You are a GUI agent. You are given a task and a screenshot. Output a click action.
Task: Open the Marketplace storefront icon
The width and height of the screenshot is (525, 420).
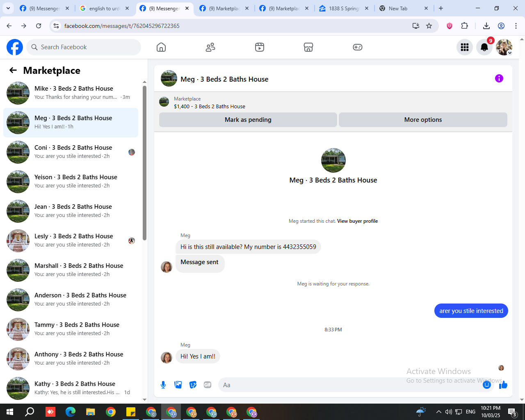coord(308,47)
